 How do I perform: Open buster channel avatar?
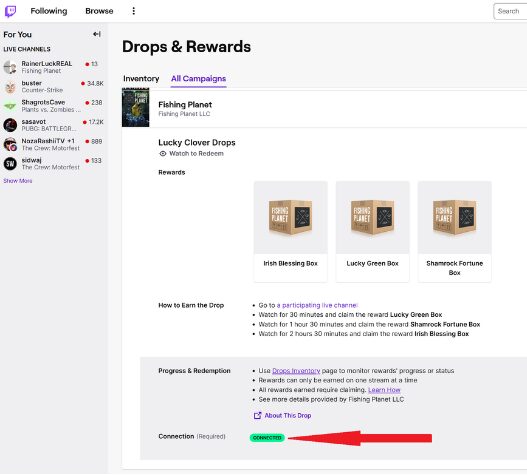(x=10, y=86)
